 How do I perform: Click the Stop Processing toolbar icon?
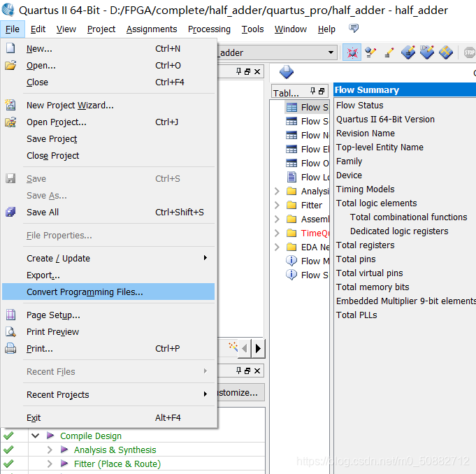tap(469, 52)
